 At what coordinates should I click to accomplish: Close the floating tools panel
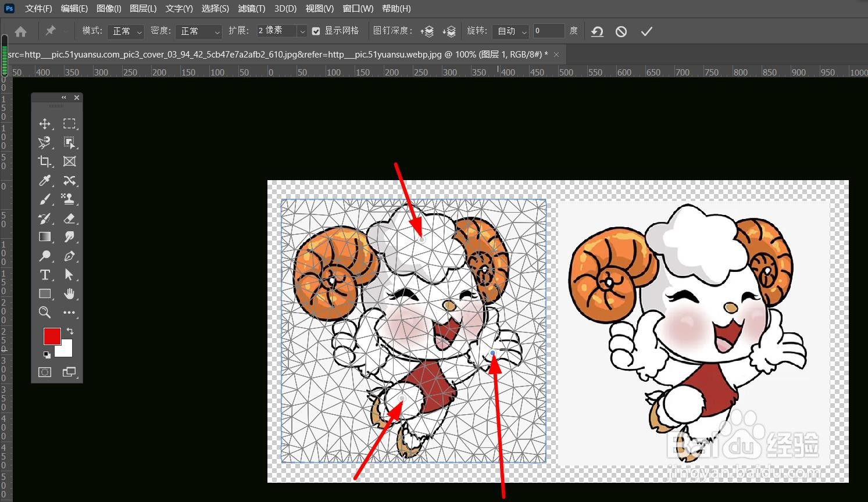pos(77,98)
